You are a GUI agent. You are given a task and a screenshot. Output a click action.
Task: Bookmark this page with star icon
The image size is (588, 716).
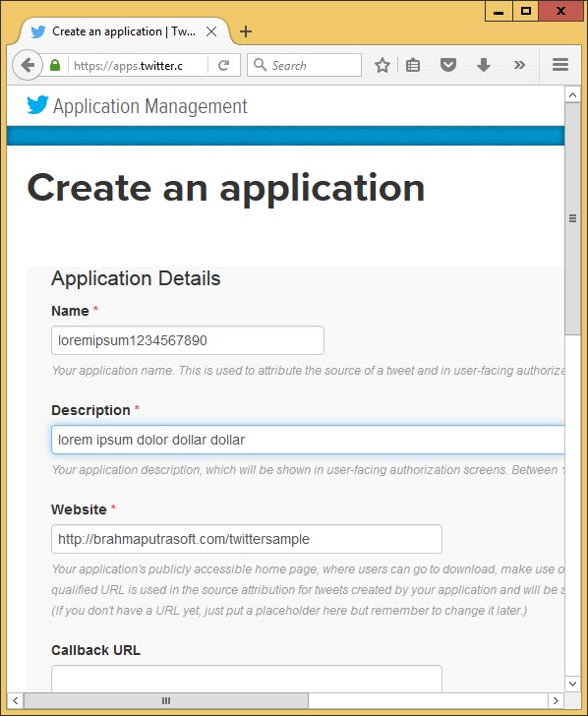coord(382,65)
